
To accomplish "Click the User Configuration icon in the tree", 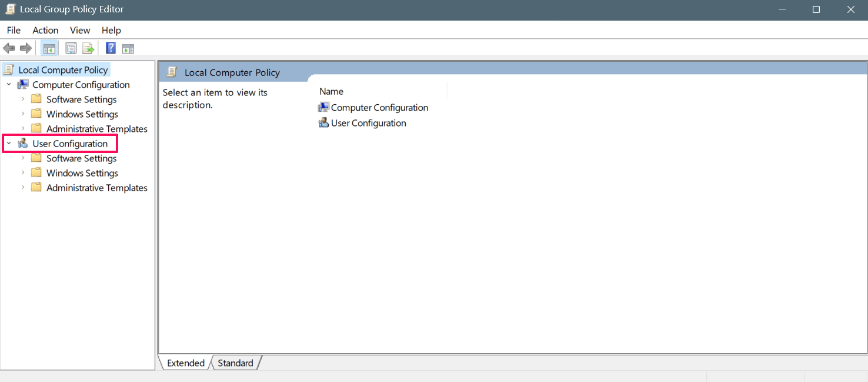I will tap(23, 144).
